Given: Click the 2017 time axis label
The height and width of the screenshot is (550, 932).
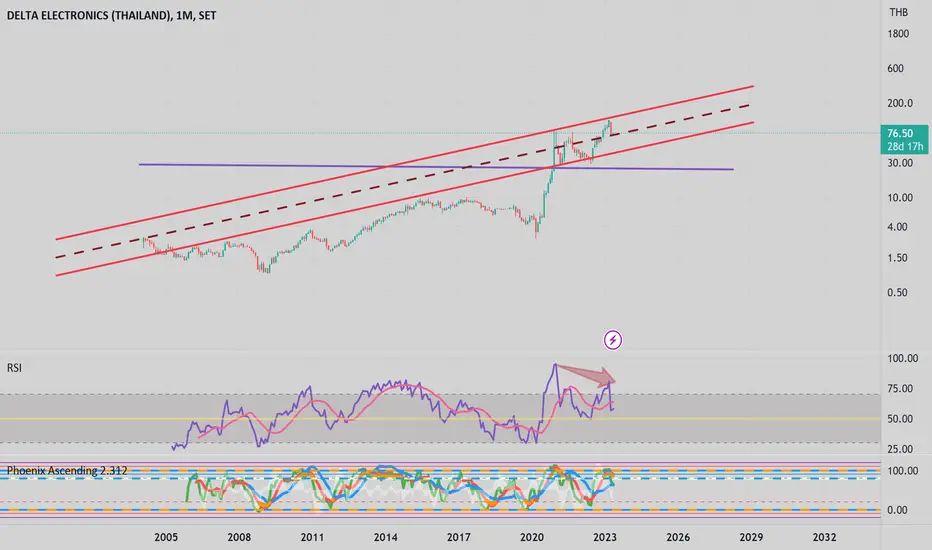Looking at the screenshot, I should coord(458,538).
